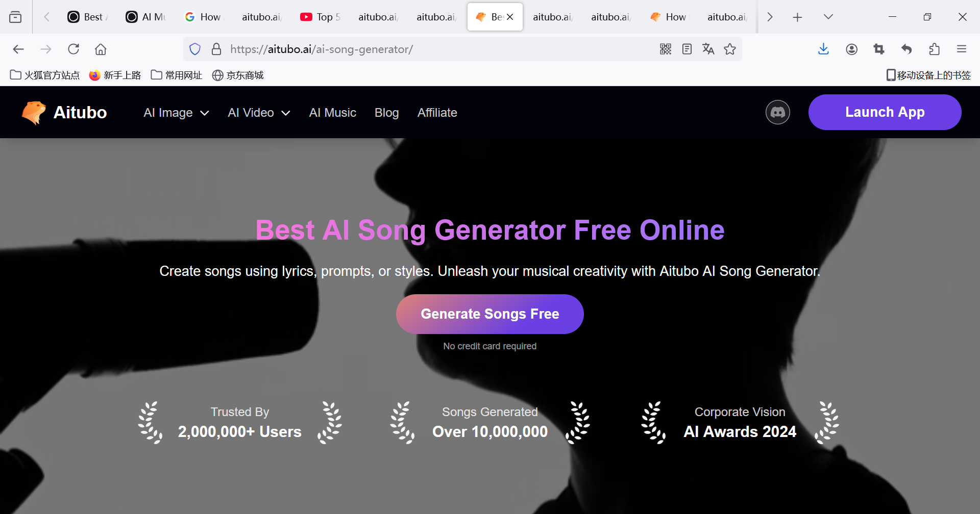The image size is (980, 514).
Task: Open the downloads panel
Action: point(823,49)
